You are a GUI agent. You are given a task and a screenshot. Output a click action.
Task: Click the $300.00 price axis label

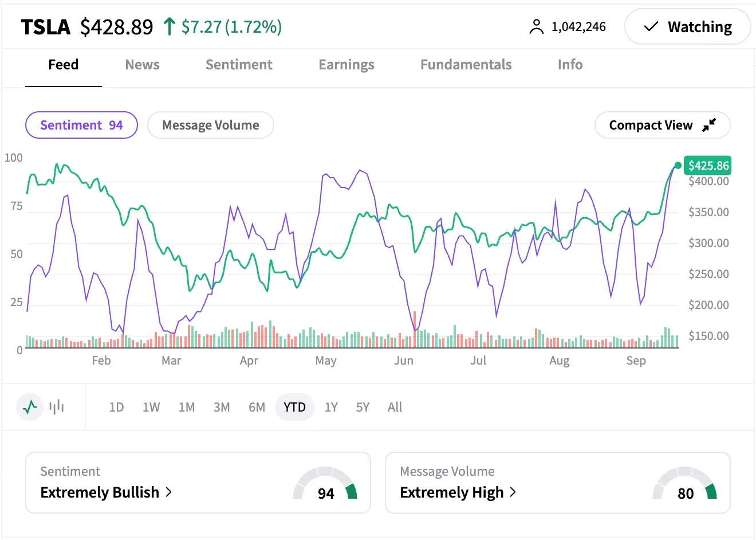pyautogui.click(x=709, y=243)
